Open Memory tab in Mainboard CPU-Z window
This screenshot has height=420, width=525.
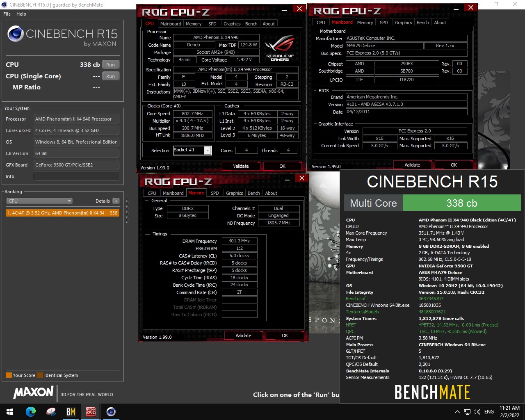tap(365, 23)
